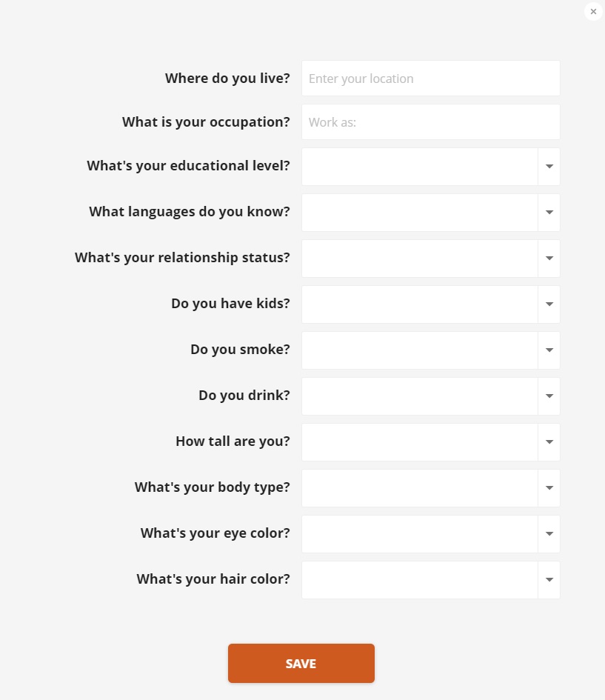Expand the 'Do you have kids?' arrow
The height and width of the screenshot is (700, 605).
[549, 304]
